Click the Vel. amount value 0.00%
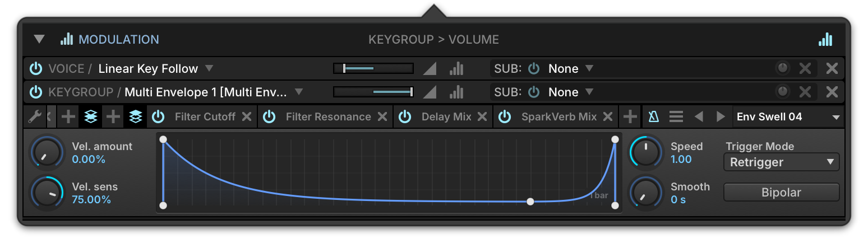 (x=89, y=160)
